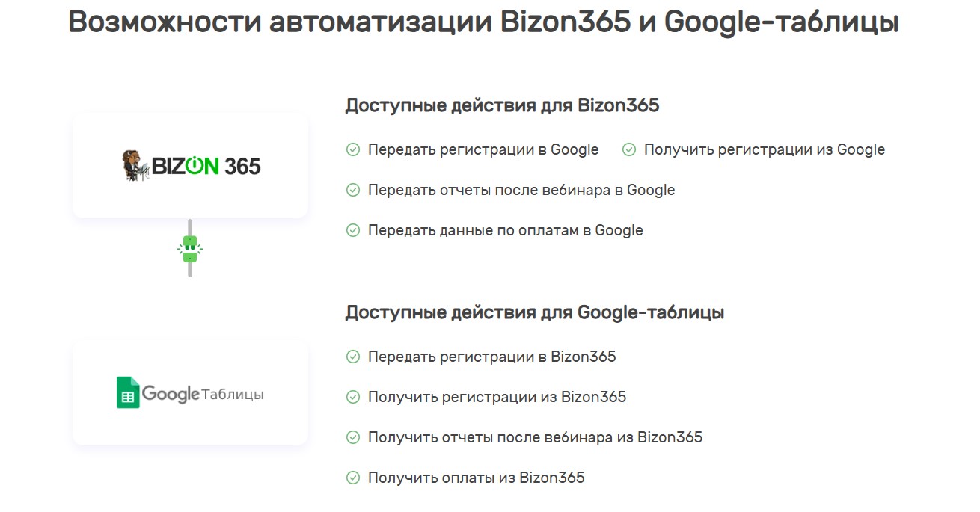Click the Bizon mascot icon

(x=135, y=165)
